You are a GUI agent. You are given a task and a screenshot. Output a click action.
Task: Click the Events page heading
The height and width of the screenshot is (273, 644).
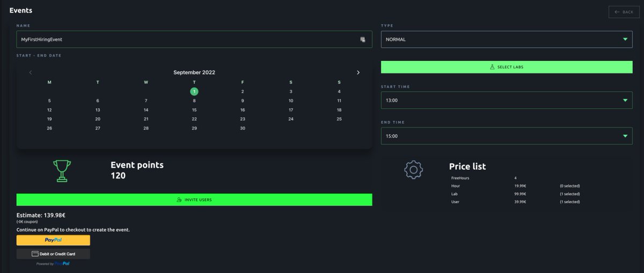[20, 10]
